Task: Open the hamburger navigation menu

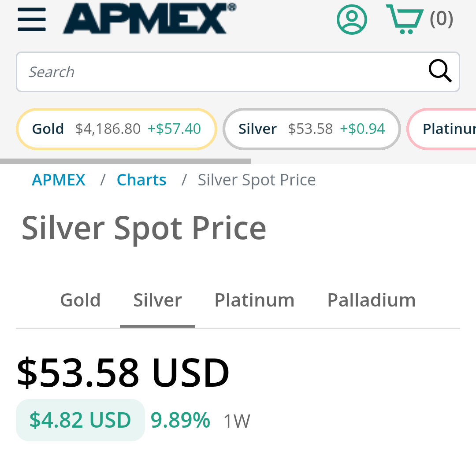Action: (x=32, y=19)
